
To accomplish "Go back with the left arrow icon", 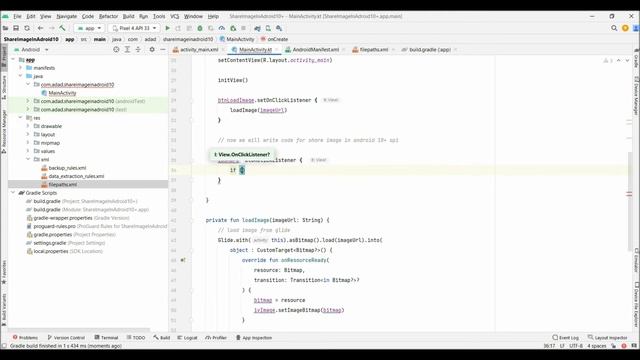I will point(40,28).
